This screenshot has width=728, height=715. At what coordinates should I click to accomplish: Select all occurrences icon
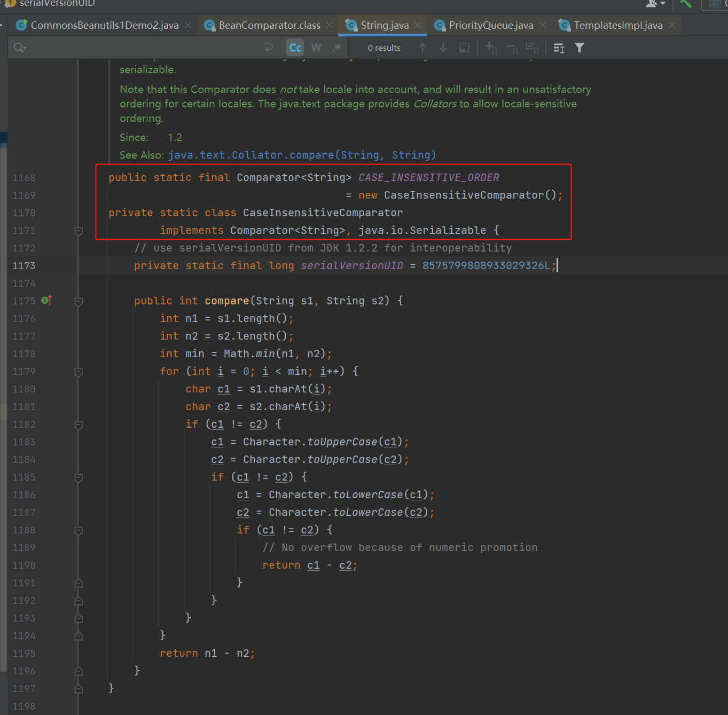[533, 48]
